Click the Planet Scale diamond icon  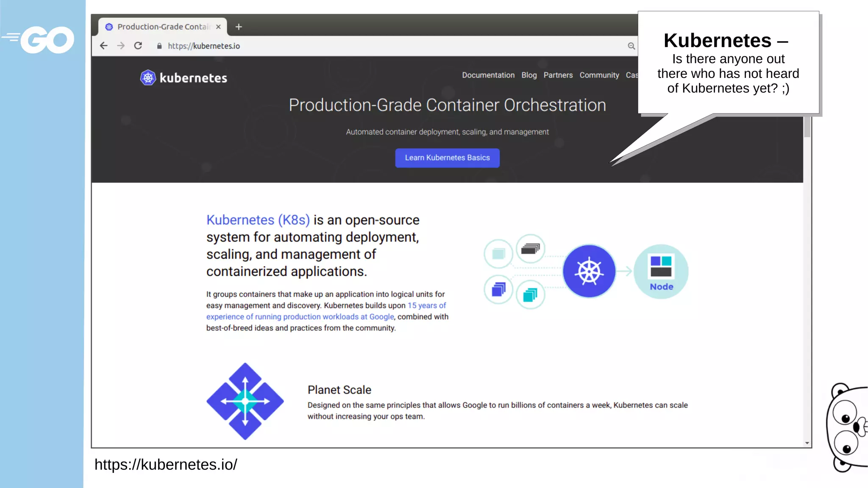tap(245, 401)
